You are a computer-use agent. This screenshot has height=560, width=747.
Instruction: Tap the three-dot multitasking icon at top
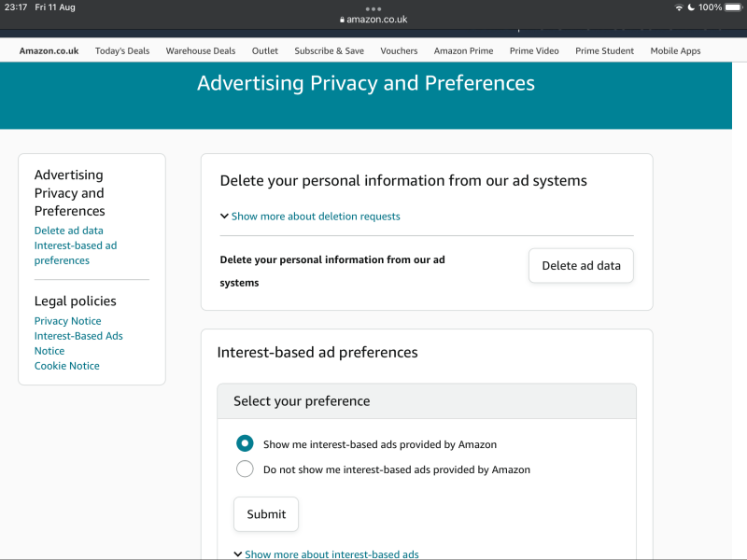[x=373, y=8]
